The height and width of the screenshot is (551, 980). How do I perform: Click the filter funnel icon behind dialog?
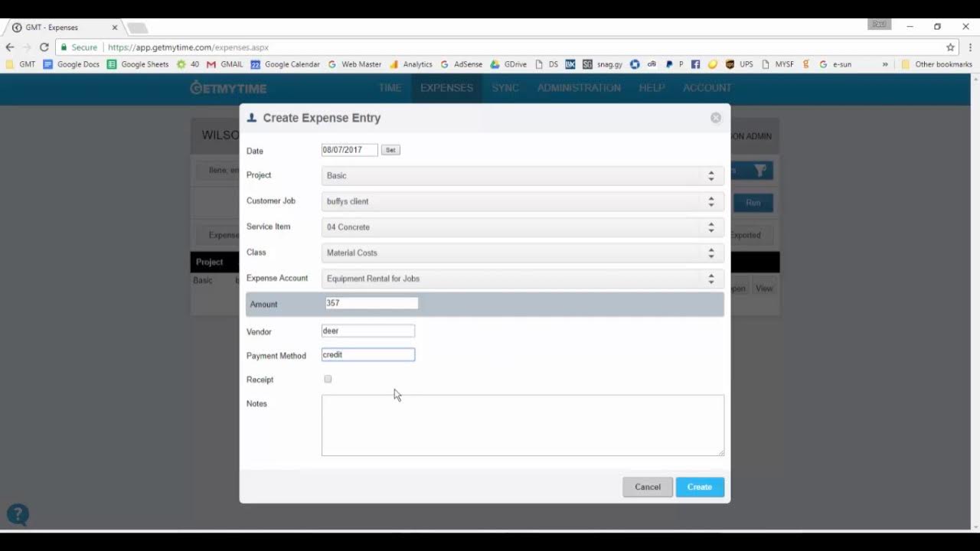[x=760, y=171]
